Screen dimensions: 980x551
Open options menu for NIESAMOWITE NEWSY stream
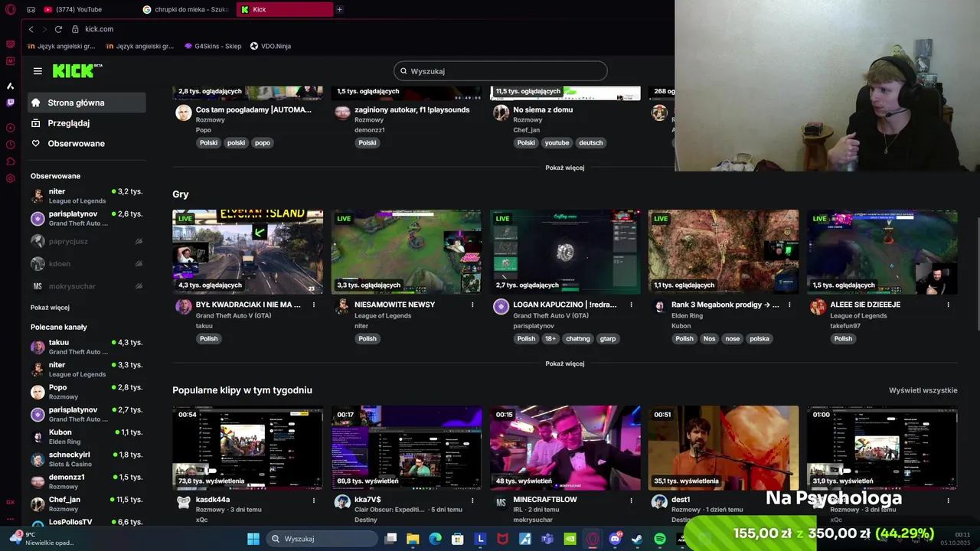[472, 305]
